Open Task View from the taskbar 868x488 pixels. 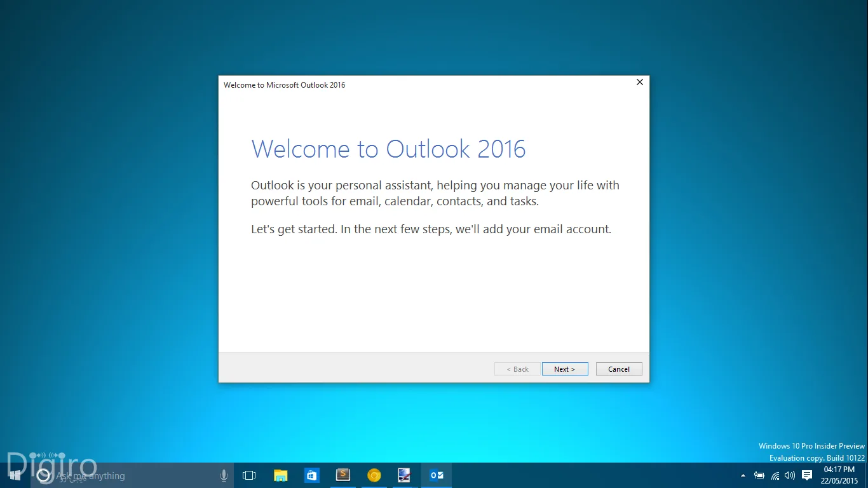[249, 475]
